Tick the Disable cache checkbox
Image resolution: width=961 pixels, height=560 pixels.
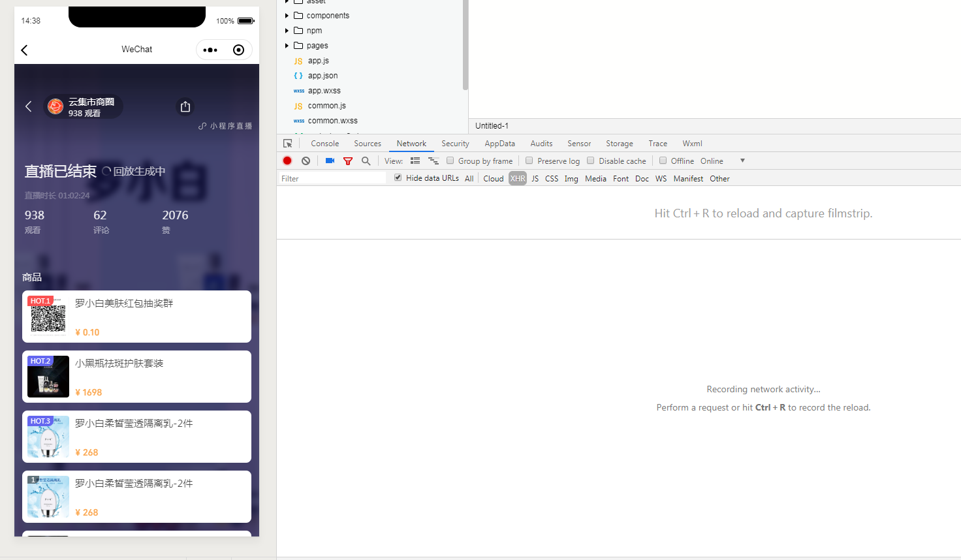coord(591,161)
